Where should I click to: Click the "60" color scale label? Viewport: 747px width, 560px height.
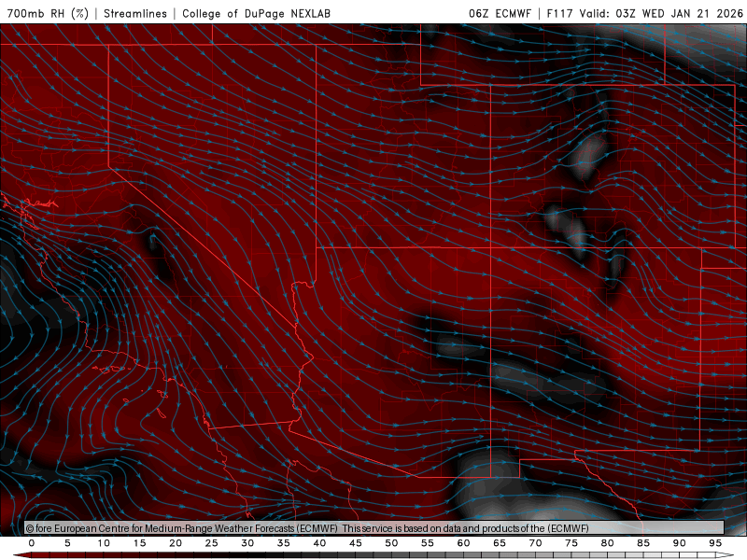point(463,543)
